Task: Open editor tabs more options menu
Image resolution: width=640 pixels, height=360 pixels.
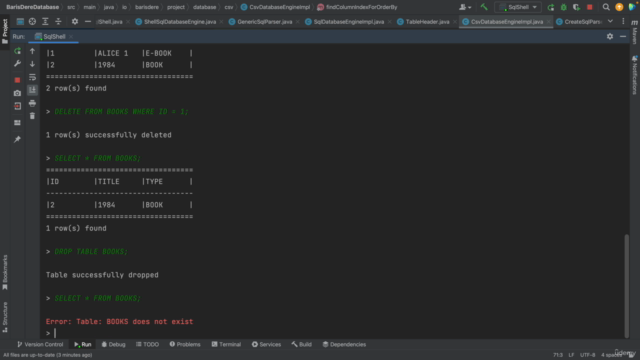Action: coord(623,21)
